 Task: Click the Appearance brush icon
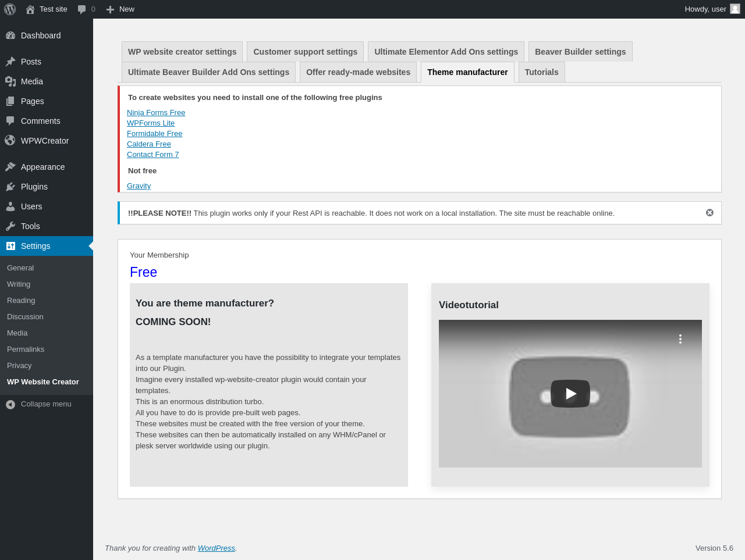(x=10, y=167)
